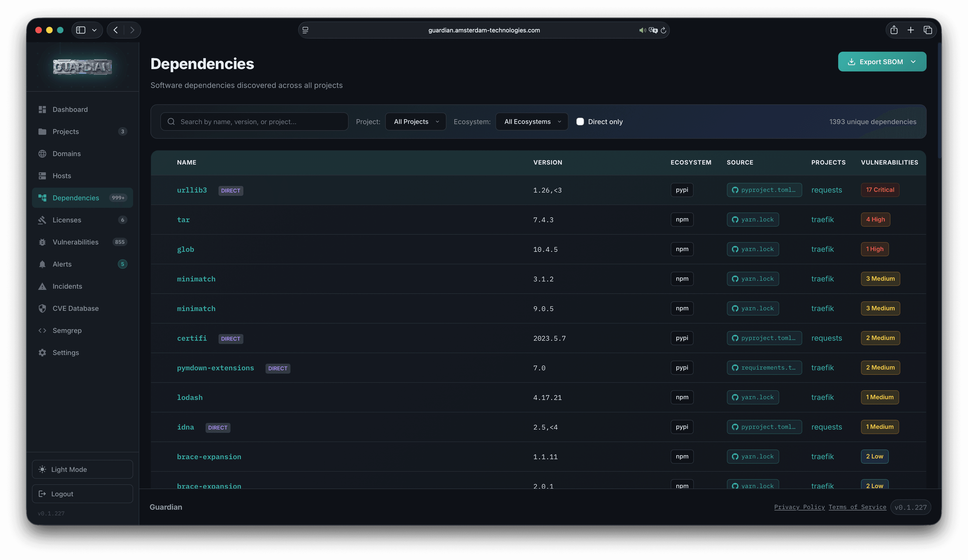
Task: Click GitHub icon in urllib3 source badge
Action: tap(735, 190)
